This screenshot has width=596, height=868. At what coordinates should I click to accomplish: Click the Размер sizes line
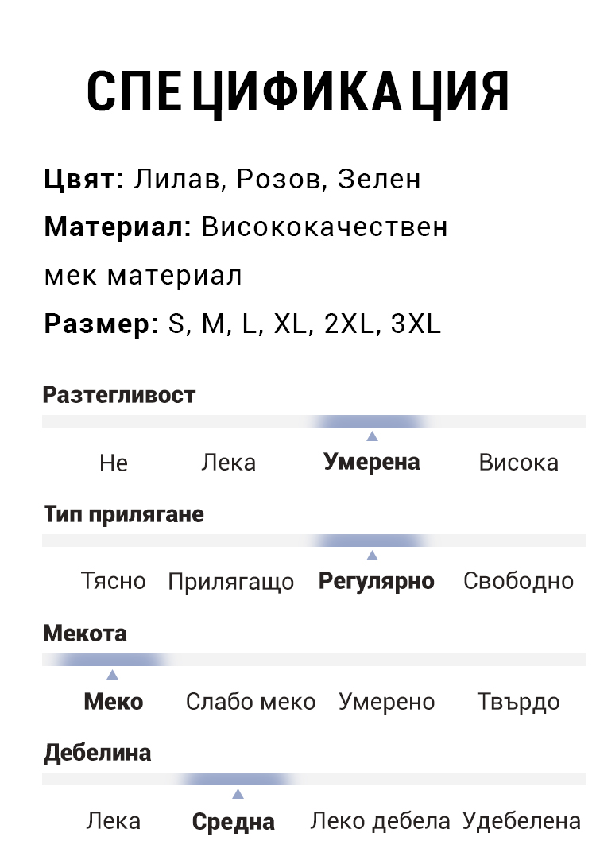(242, 324)
